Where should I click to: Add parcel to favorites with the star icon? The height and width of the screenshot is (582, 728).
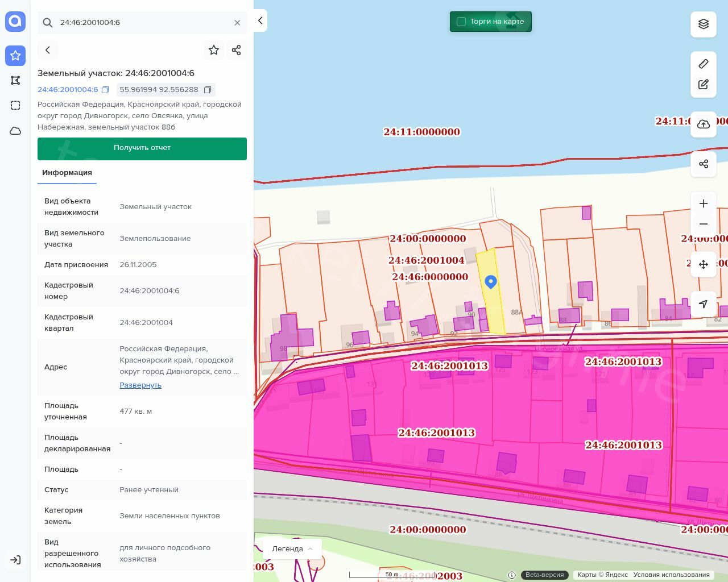click(x=214, y=50)
